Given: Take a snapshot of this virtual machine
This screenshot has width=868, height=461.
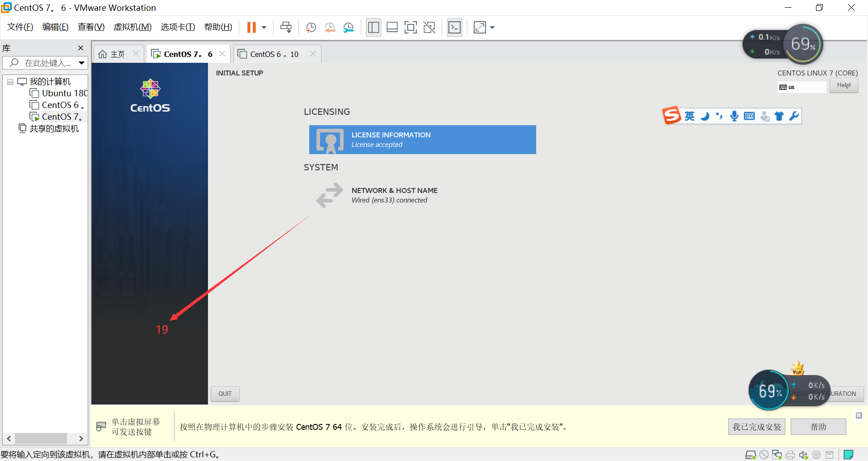Looking at the screenshot, I should (x=311, y=28).
